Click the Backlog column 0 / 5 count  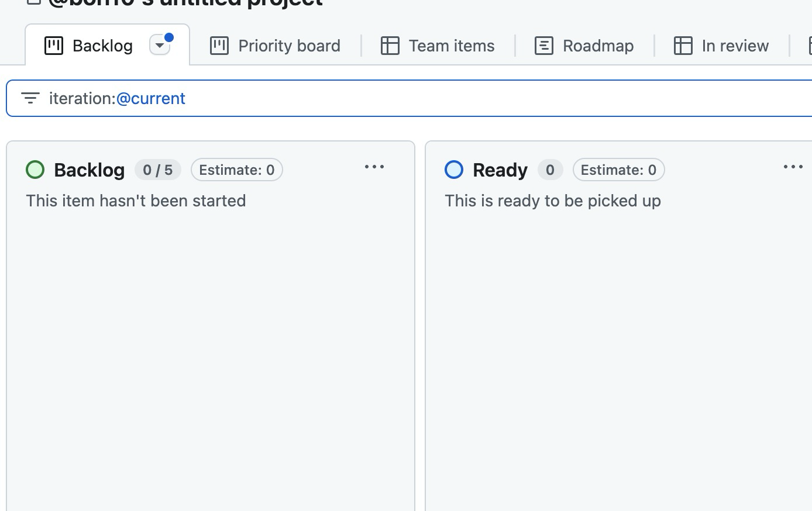[x=158, y=170]
